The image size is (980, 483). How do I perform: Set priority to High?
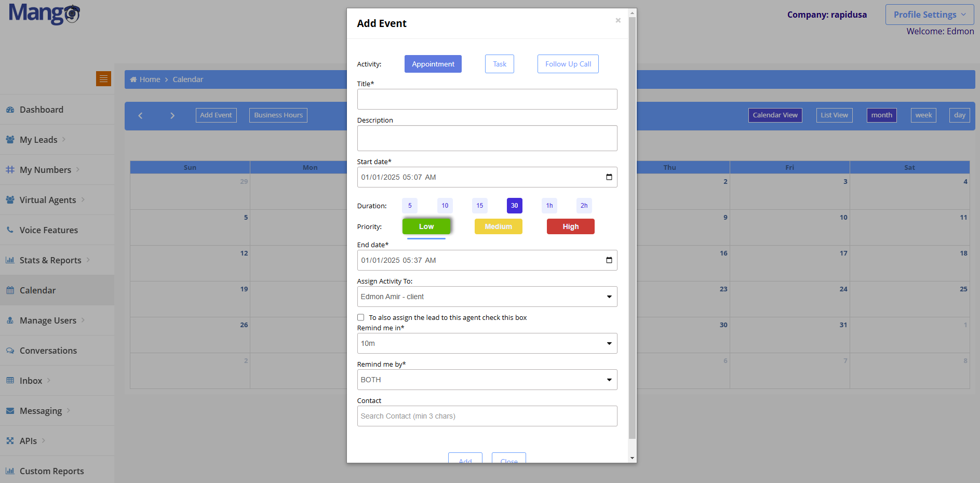coord(570,226)
